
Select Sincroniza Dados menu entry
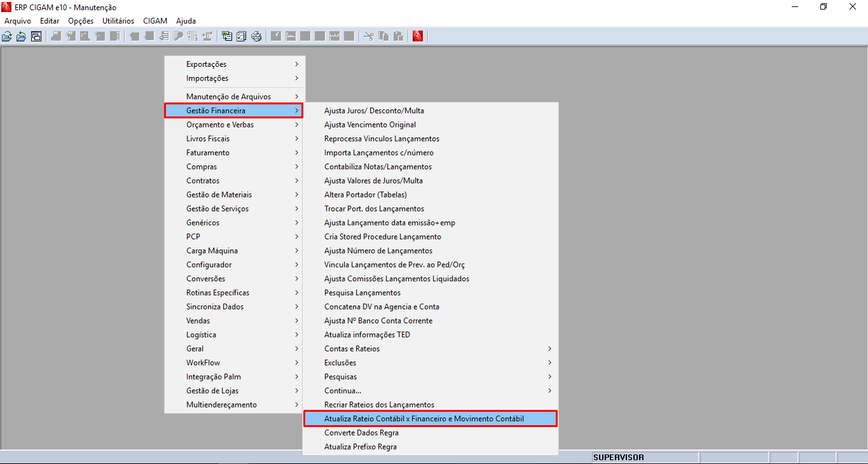pos(235,307)
